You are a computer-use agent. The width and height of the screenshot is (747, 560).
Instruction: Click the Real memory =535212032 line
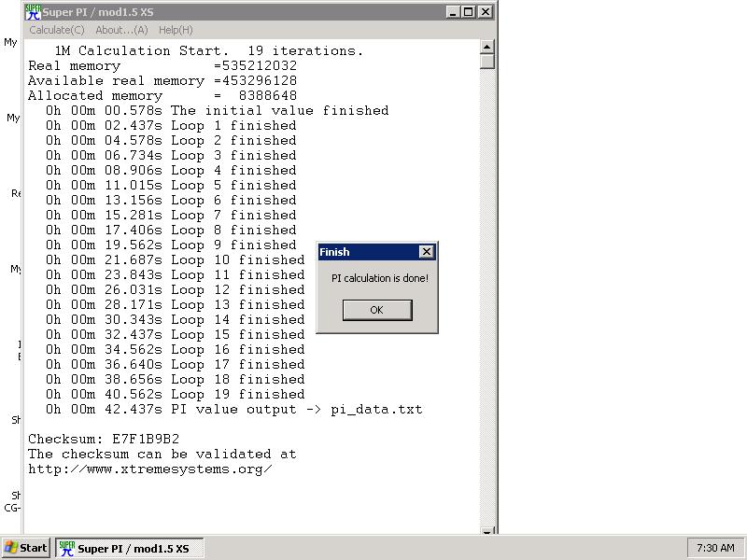(162, 65)
